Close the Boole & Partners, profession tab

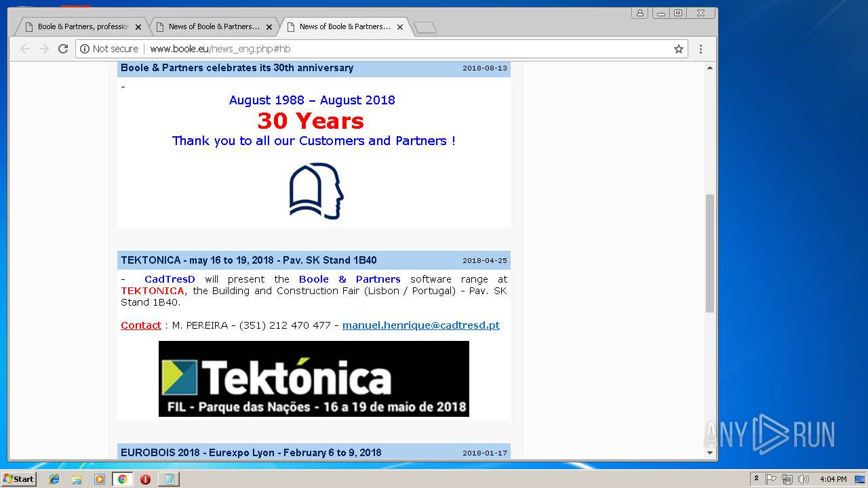point(138,27)
